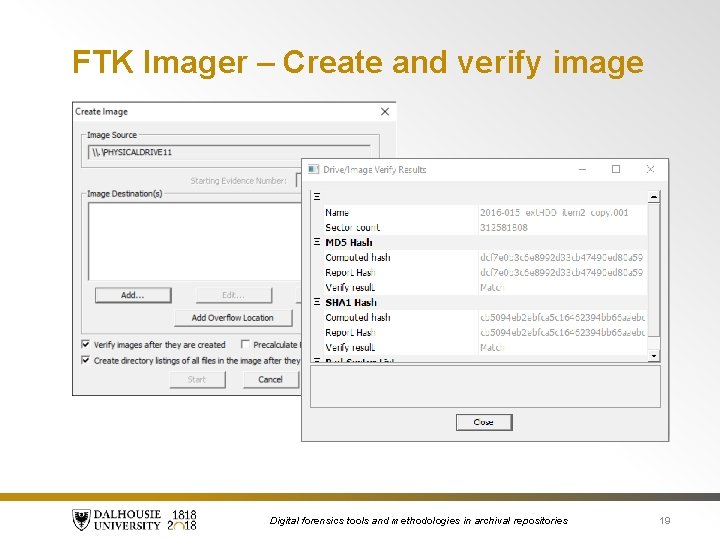Click Close in Verify Results window
The width and height of the screenshot is (720, 540).
[x=484, y=422]
